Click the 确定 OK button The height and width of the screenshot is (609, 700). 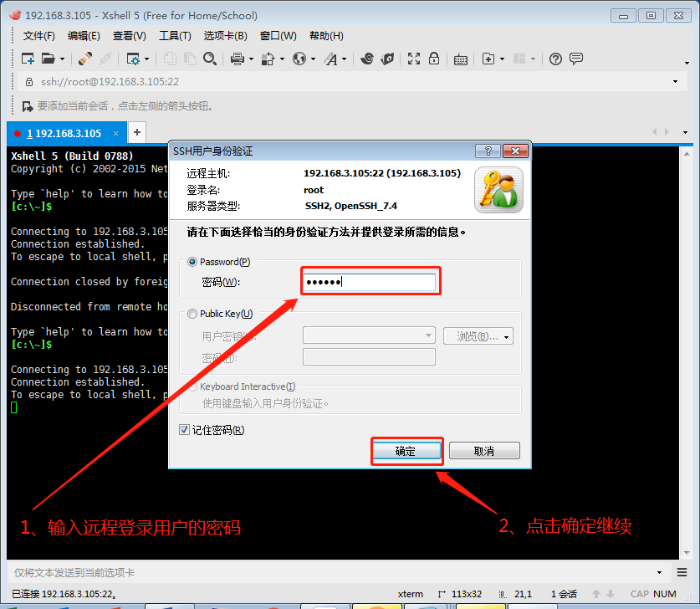tap(406, 451)
